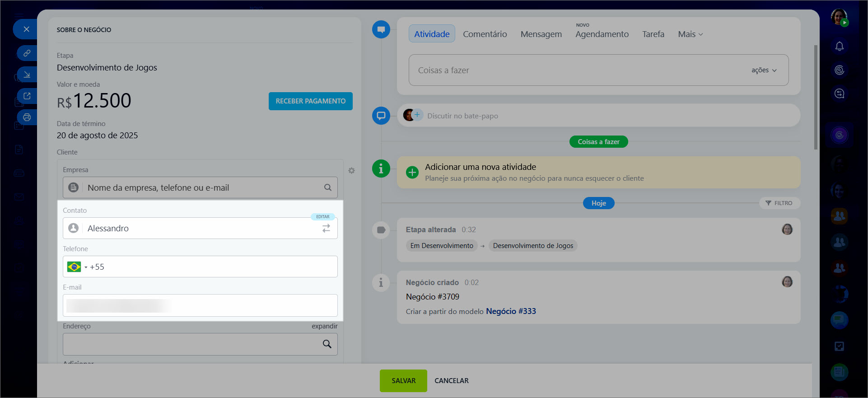Viewport: 868px width, 398px height.
Task: Select the Agendamento tab
Action: click(602, 34)
